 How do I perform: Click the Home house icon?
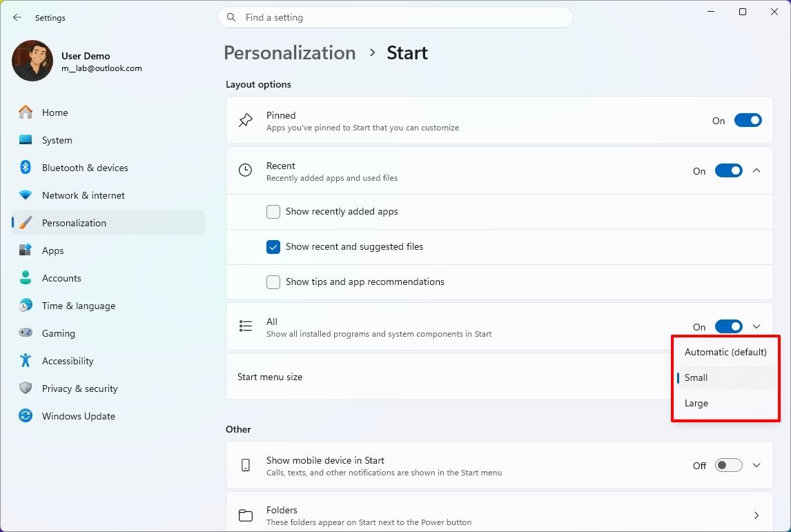[26, 112]
